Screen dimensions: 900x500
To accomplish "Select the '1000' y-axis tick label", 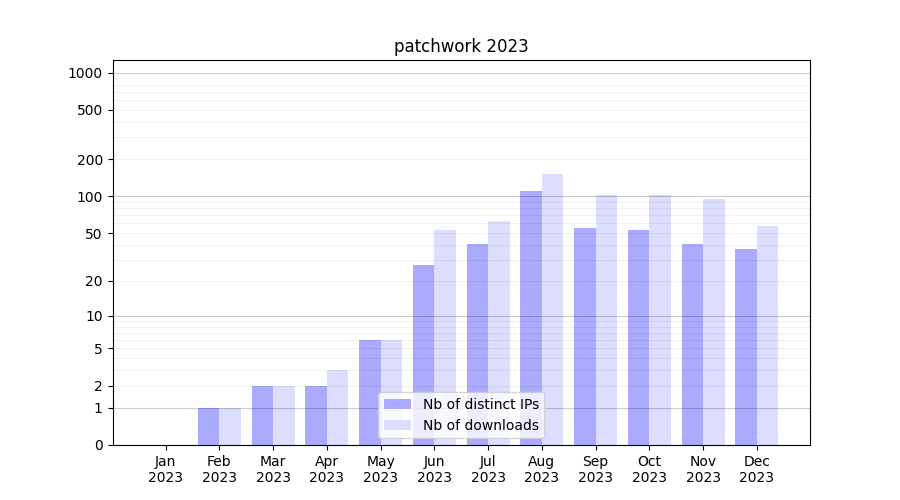I will (85, 73).
